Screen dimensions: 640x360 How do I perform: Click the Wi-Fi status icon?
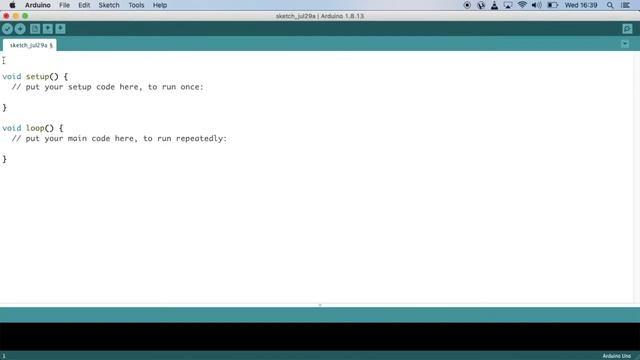point(522,5)
